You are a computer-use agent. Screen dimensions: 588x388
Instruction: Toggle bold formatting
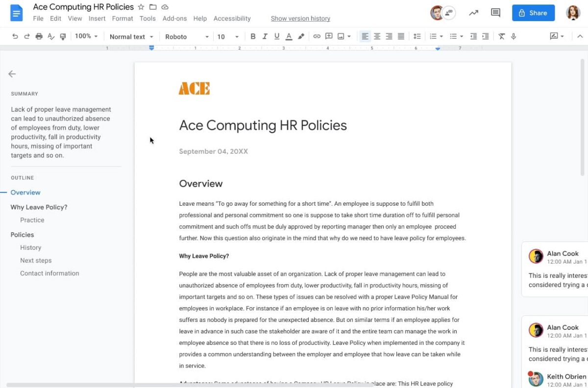[253, 36]
